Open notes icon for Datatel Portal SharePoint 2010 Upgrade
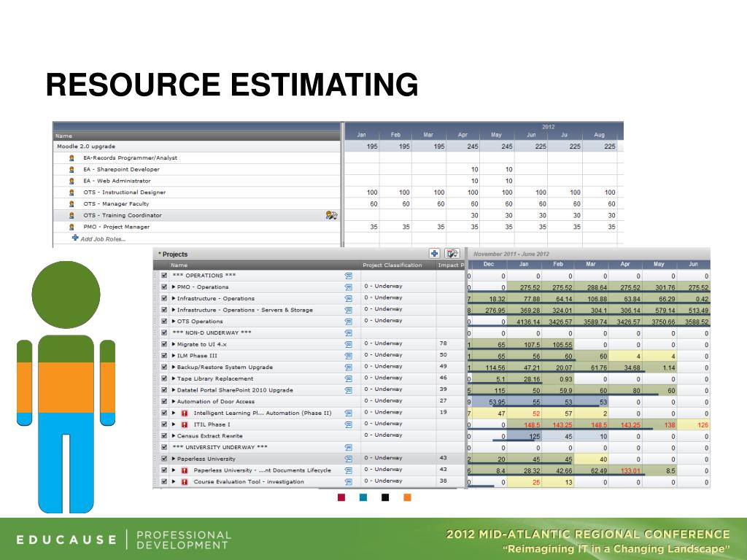747x560 pixels. pos(348,390)
